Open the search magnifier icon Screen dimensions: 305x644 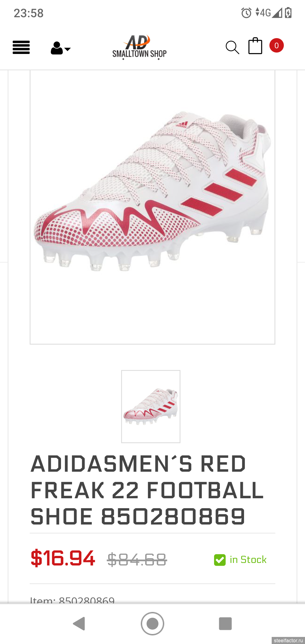232,47
